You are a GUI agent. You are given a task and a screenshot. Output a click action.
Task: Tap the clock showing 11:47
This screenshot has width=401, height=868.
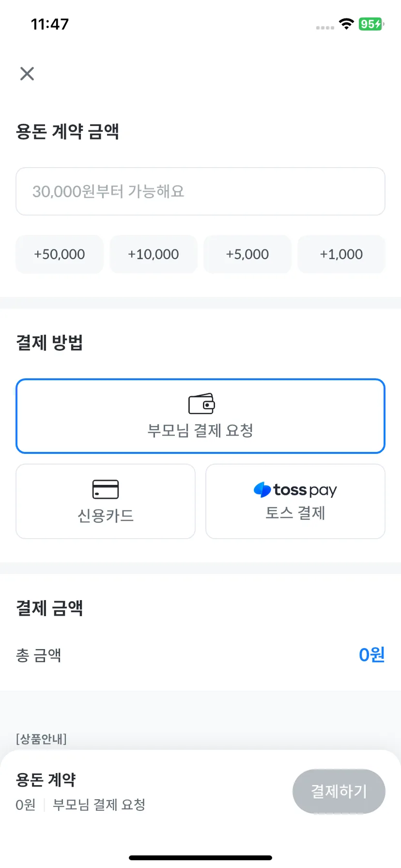tap(50, 24)
